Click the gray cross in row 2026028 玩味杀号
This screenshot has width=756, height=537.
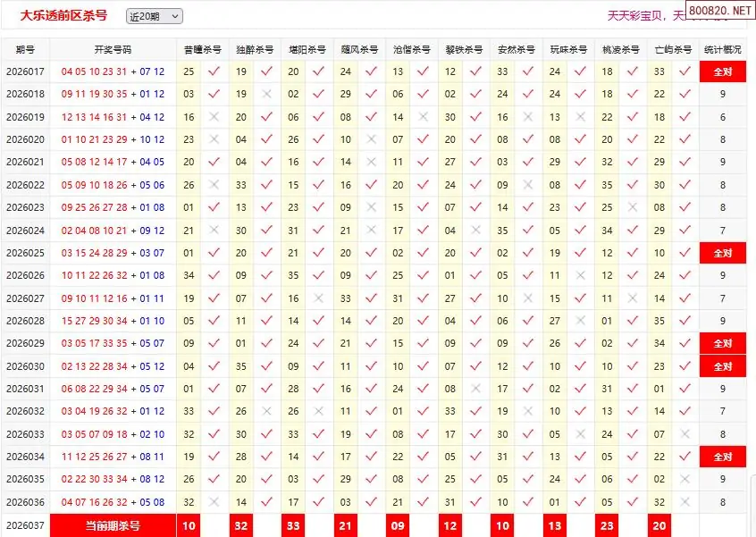click(580, 321)
